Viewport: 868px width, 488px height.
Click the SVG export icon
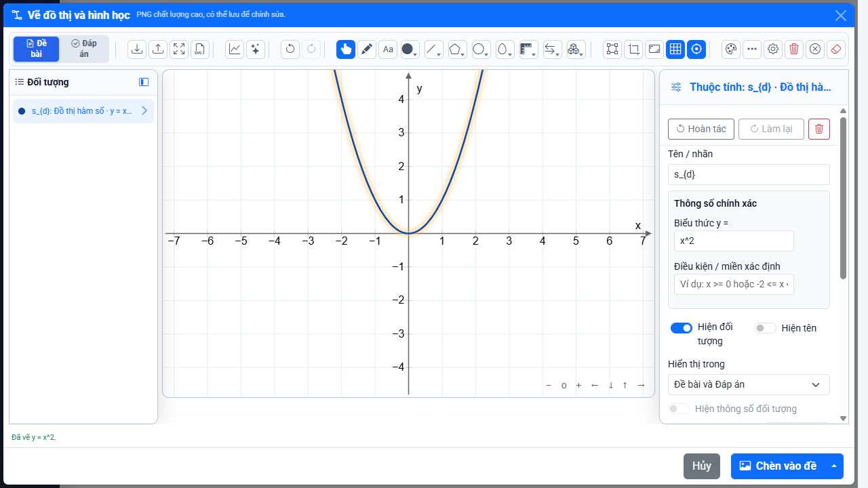tap(199, 49)
